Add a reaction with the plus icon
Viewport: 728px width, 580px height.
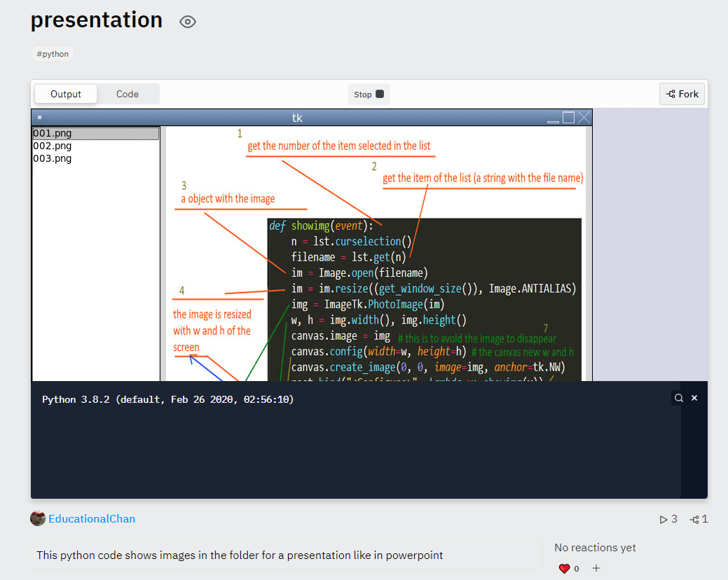pyautogui.click(x=596, y=568)
